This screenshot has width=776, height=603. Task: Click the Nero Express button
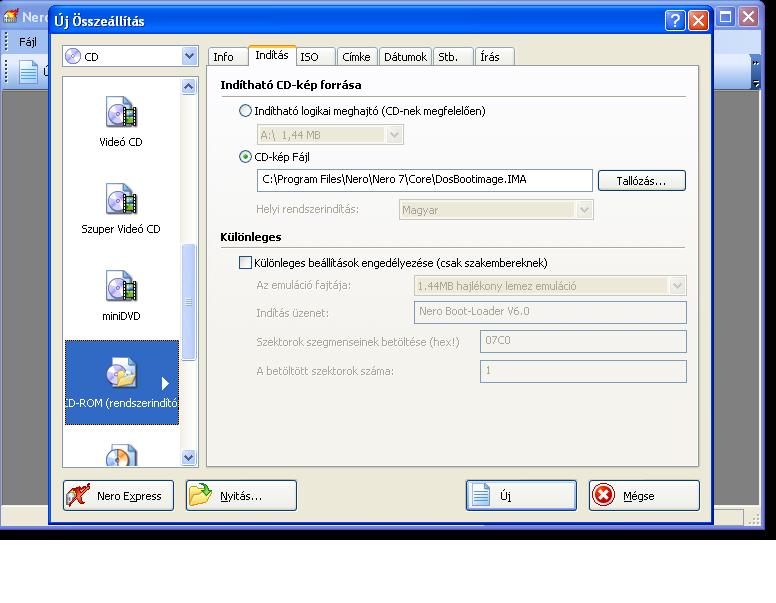pos(118,495)
